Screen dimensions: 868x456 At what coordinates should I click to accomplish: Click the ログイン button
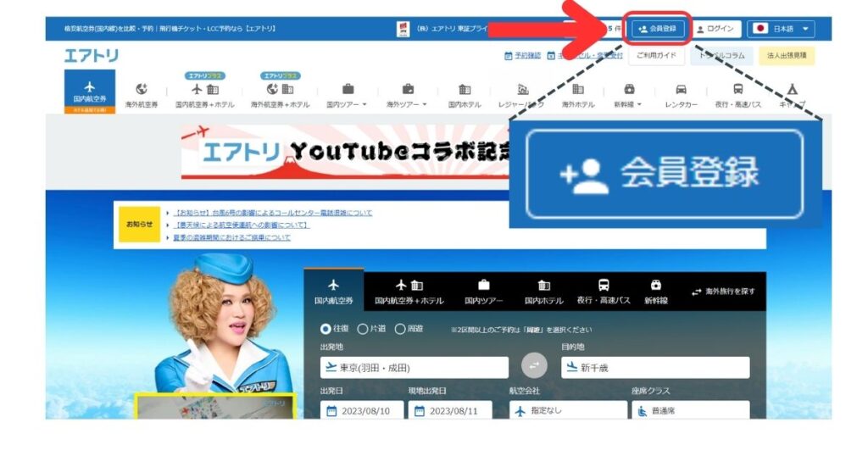pos(715,29)
